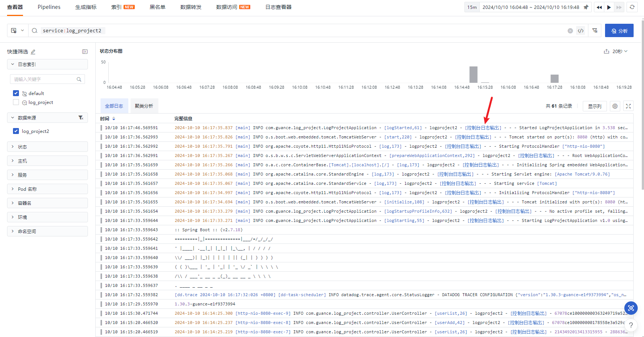This screenshot has width=644, height=337.
Task: Uncheck the log_project2 data source checkbox
Action: click(16, 131)
